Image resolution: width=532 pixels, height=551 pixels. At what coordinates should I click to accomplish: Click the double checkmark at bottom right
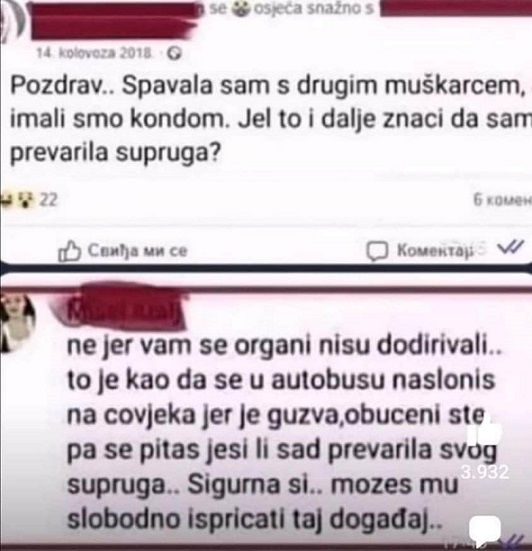[515, 541]
